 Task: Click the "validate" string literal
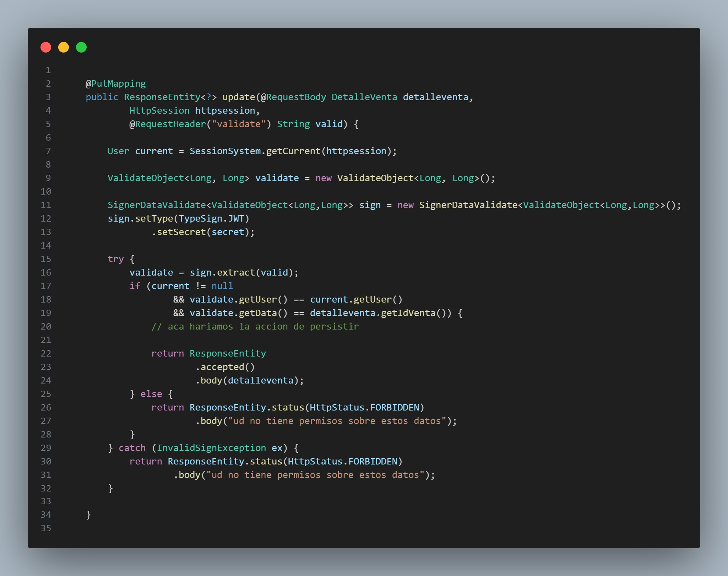(x=239, y=124)
